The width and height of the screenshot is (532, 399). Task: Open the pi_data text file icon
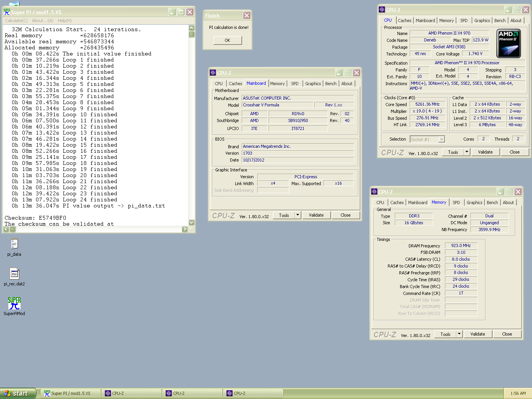coord(14,244)
